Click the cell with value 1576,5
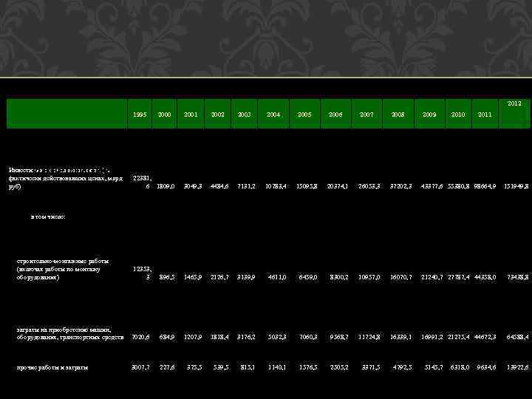The width and height of the screenshot is (532, 399). (308, 367)
